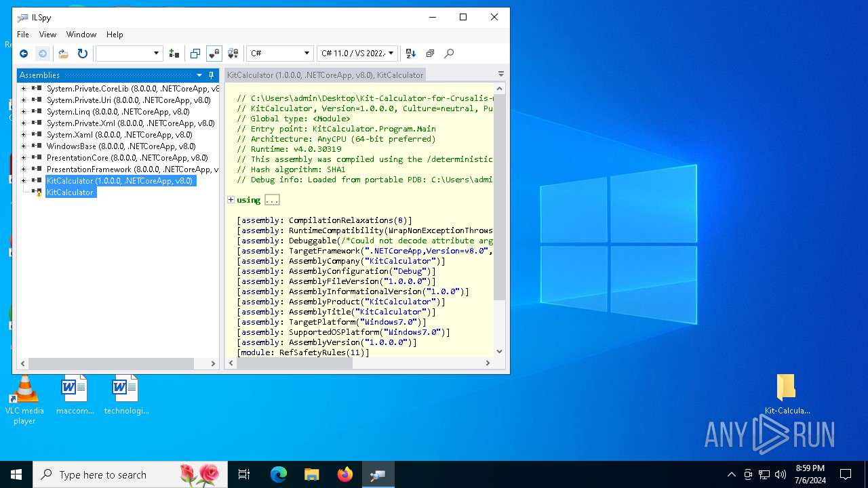Click the assembly icon next to System.Xaml
This screenshot has height=488, width=868.
(37, 135)
